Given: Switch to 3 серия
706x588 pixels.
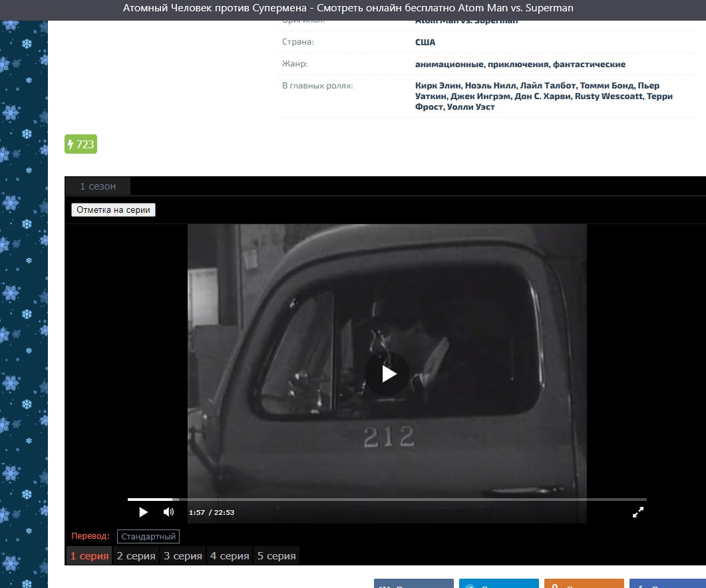Looking at the screenshot, I should (x=183, y=555).
